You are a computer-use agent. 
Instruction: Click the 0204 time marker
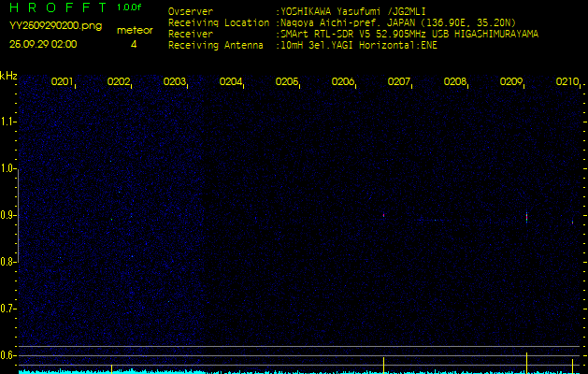tap(230, 81)
